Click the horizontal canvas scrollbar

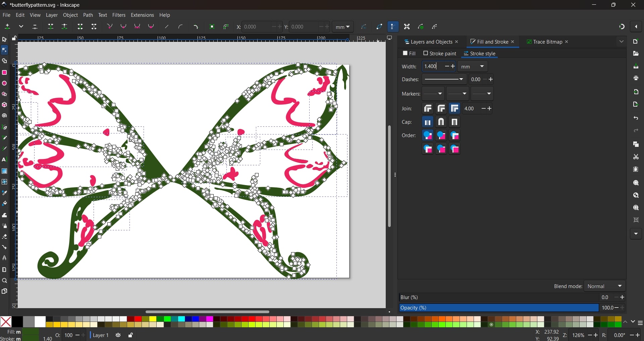coord(208,312)
